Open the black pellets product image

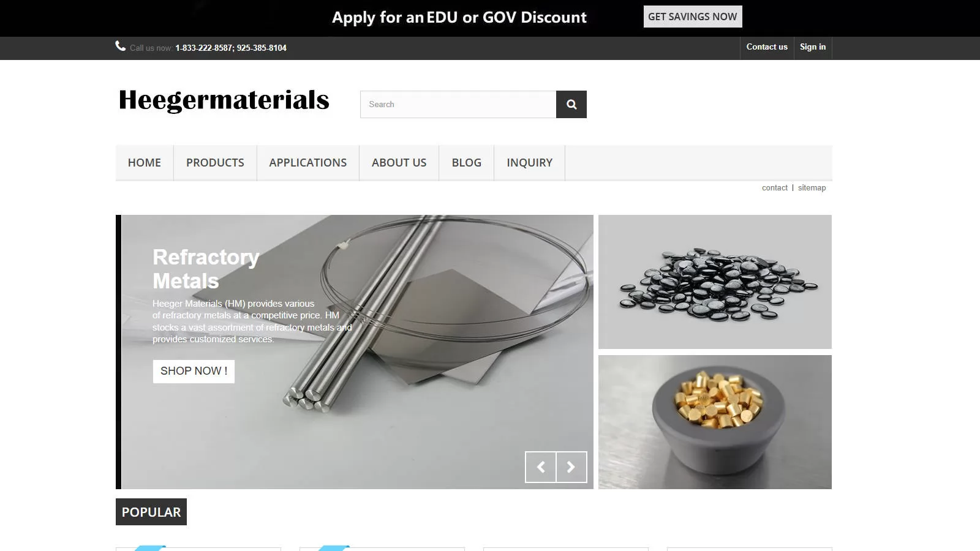(x=715, y=282)
